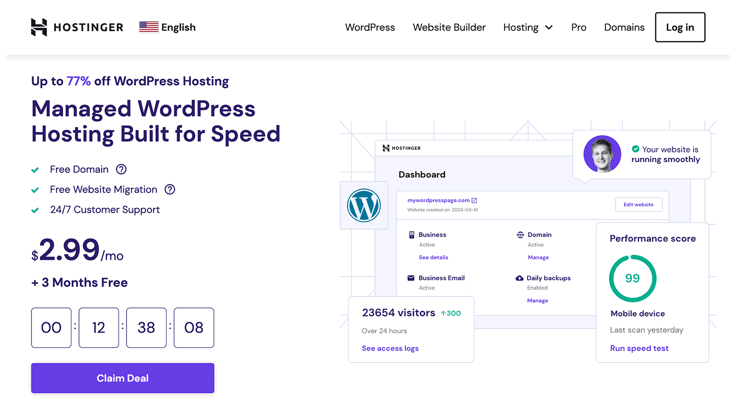The width and height of the screenshot is (736, 400).
Task: Click the 'Mobile device' label
Action: tap(637, 314)
